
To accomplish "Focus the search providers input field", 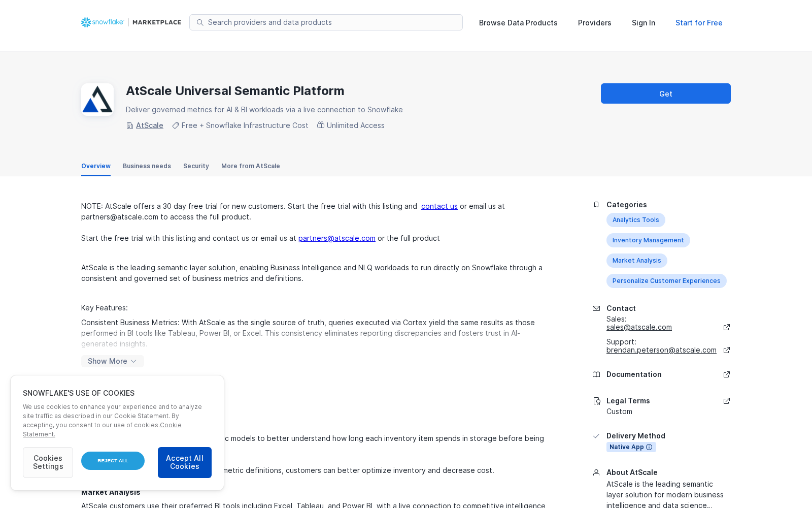I will (x=326, y=22).
